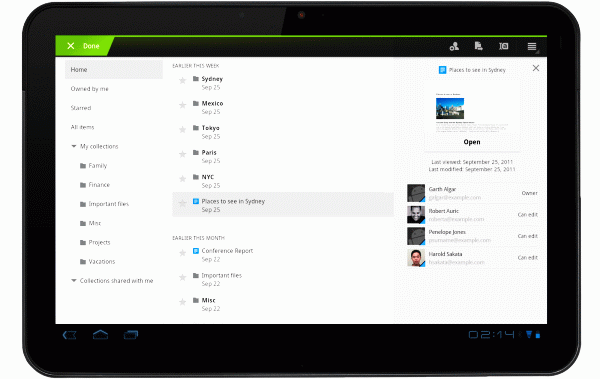The height and width of the screenshot is (379, 600).
Task: Click Open under the document preview
Action: tap(472, 142)
